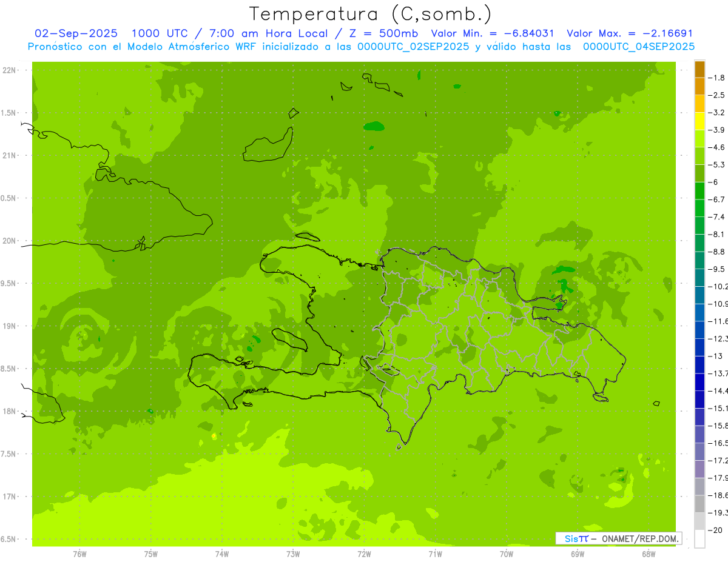The height and width of the screenshot is (562, 728).
Task: Click the '-18.6' colorbar value
Action: pos(718,495)
